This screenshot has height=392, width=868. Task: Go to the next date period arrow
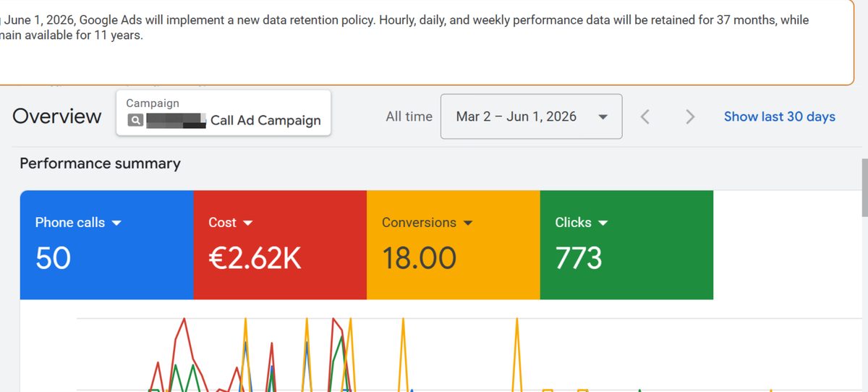690,116
